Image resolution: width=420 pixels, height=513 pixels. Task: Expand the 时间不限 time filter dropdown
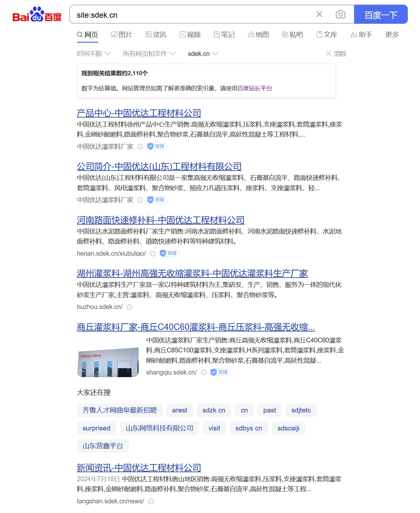click(94, 54)
